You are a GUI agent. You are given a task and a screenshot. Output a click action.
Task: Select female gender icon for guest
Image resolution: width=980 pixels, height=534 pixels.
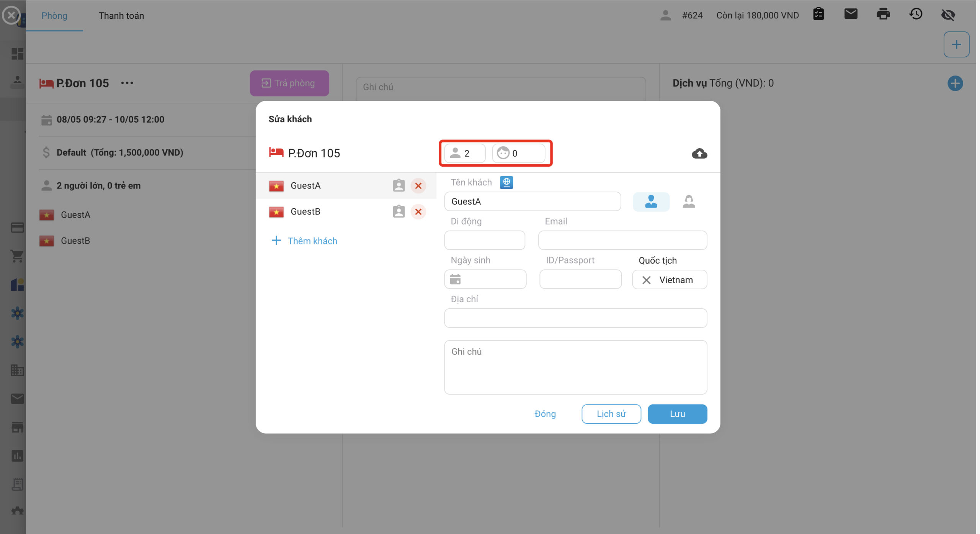click(x=688, y=201)
